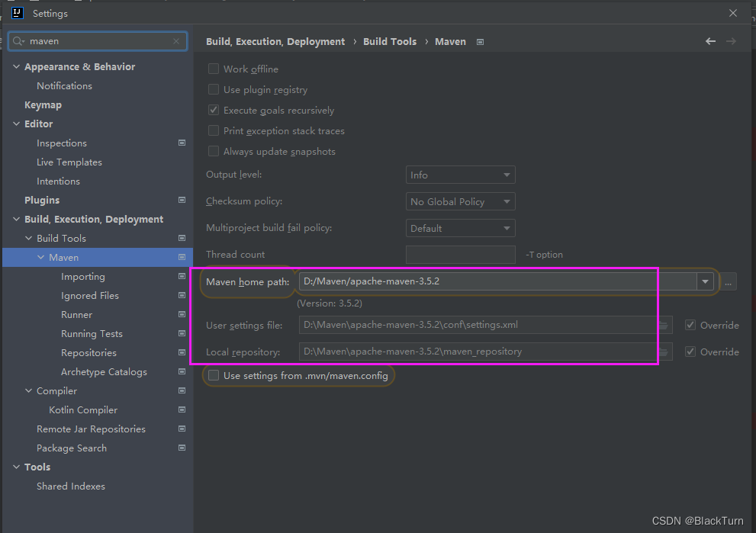Click project icon on Runner row

pyautogui.click(x=182, y=314)
